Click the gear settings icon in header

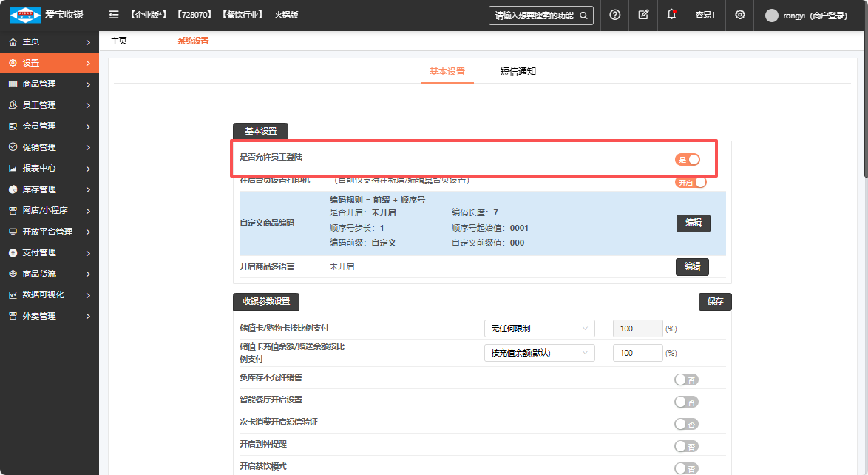(739, 15)
